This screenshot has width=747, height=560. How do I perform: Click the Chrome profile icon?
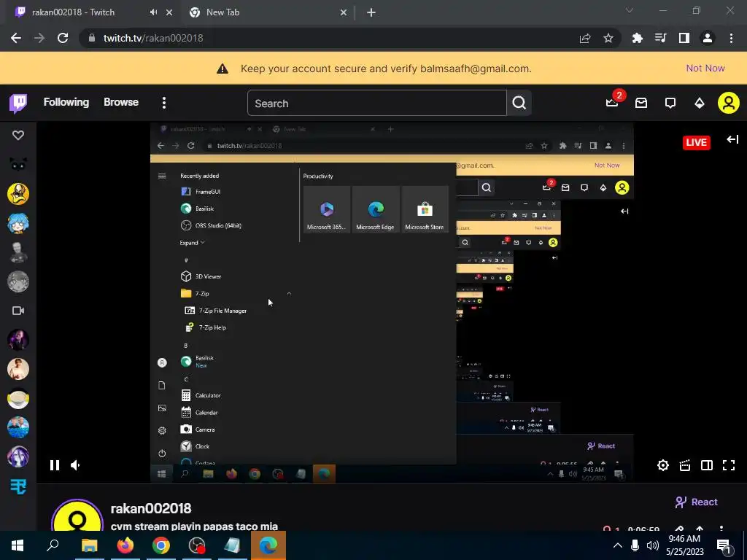point(708,38)
